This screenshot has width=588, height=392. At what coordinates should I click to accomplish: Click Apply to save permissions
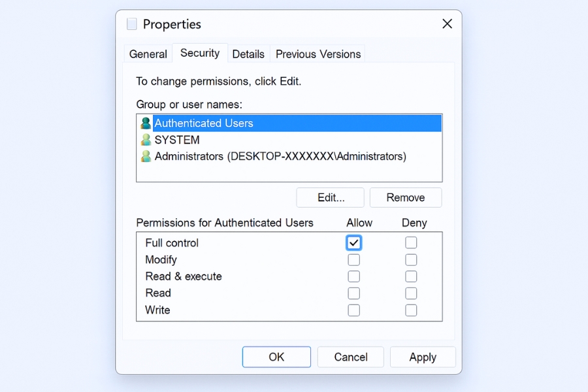[423, 357]
